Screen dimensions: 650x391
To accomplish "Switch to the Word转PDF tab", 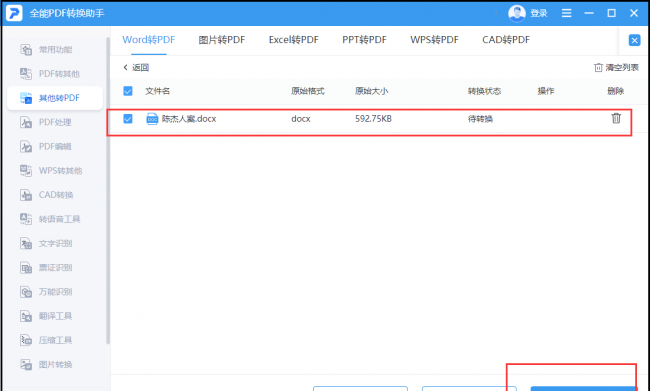I will [148, 40].
